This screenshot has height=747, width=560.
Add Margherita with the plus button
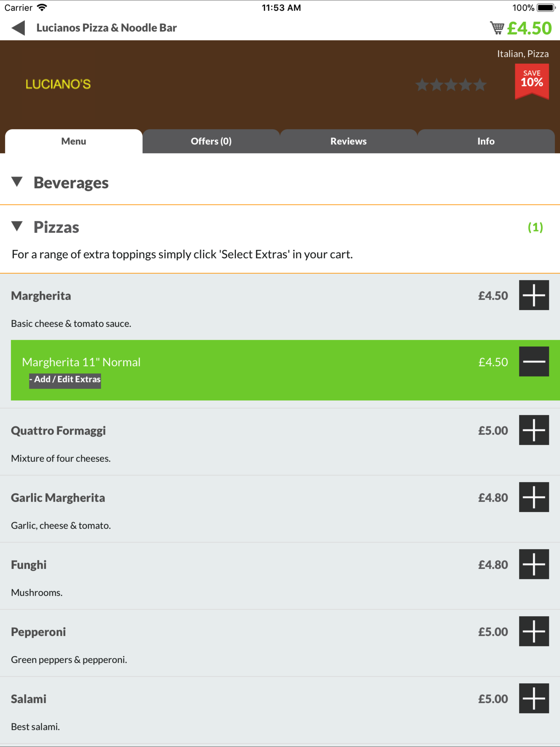click(x=534, y=295)
